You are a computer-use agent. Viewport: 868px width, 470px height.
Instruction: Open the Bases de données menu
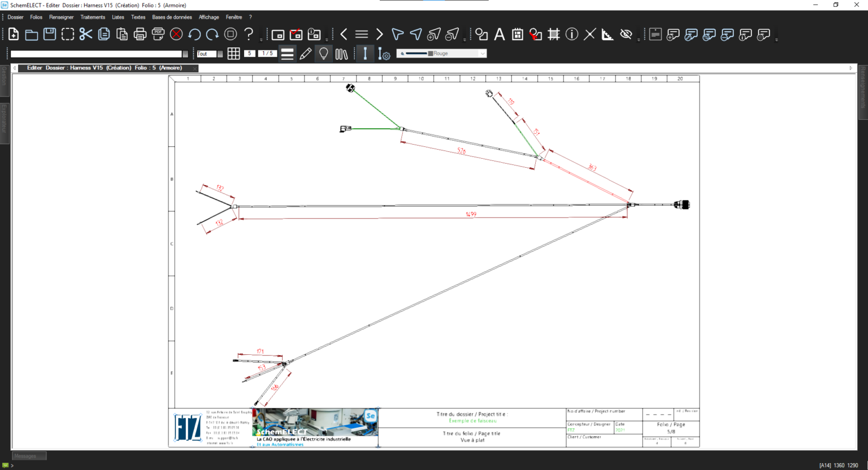pyautogui.click(x=171, y=17)
